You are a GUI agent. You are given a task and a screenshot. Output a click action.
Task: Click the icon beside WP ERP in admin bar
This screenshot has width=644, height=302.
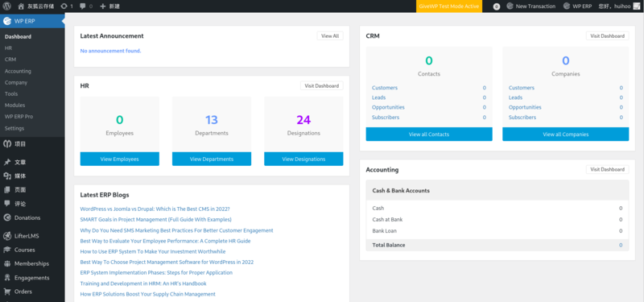[567, 6]
